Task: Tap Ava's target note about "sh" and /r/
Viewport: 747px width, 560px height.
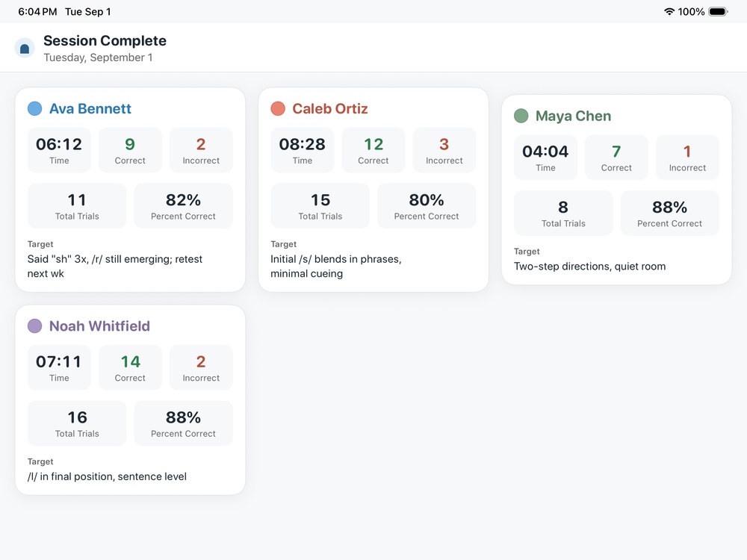Action: [115, 267]
